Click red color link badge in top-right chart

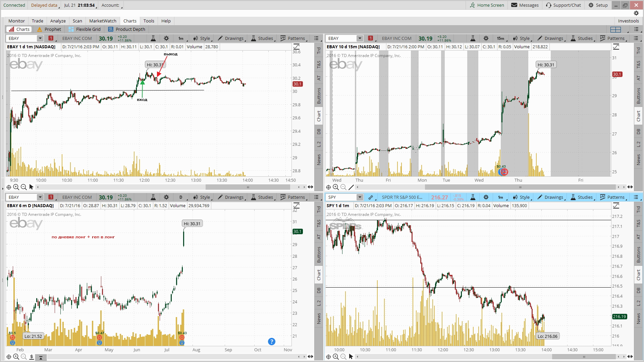[x=371, y=38]
